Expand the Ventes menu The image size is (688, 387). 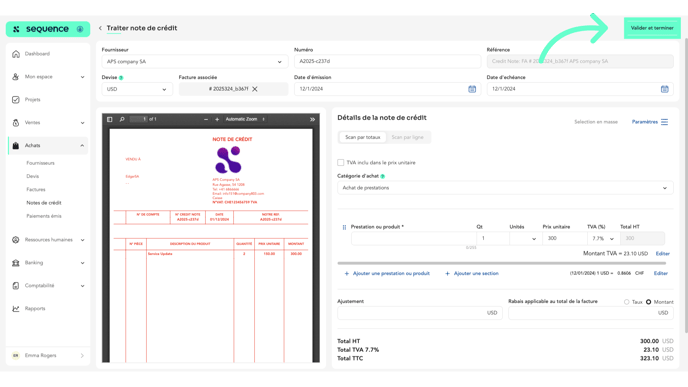point(82,123)
